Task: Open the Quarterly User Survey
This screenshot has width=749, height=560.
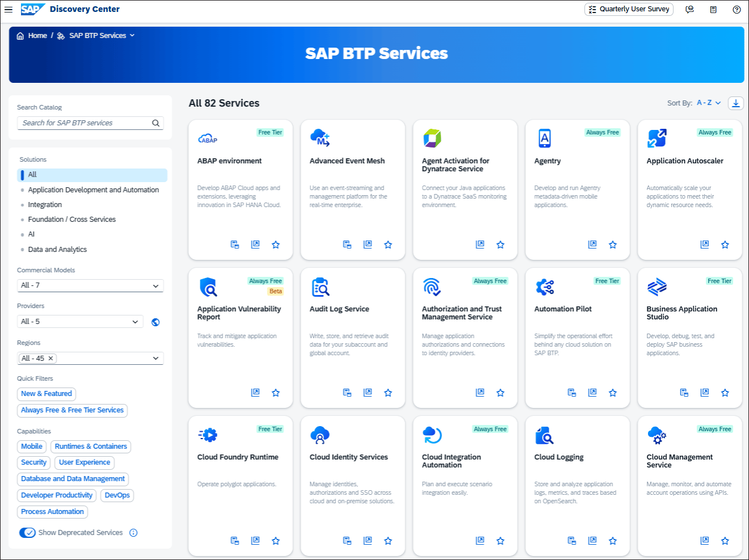Action: click(629, 9)
